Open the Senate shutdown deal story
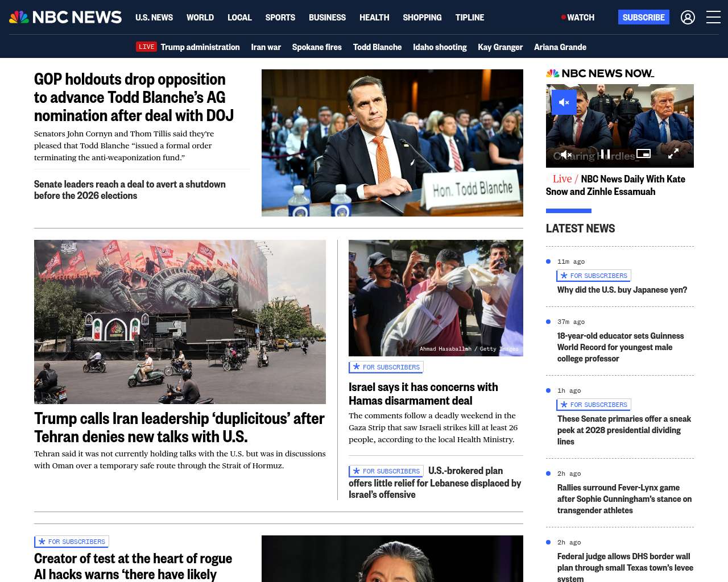 [x=130, y=190]
